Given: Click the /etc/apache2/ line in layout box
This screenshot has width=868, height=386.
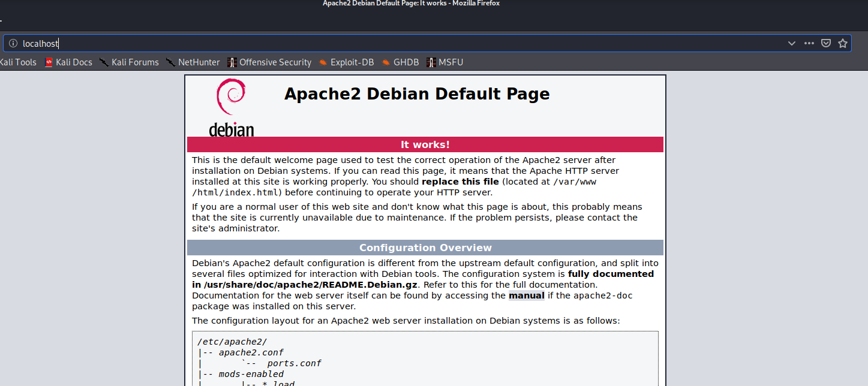Looking at the screenshot, I should [x=232, y=342].
